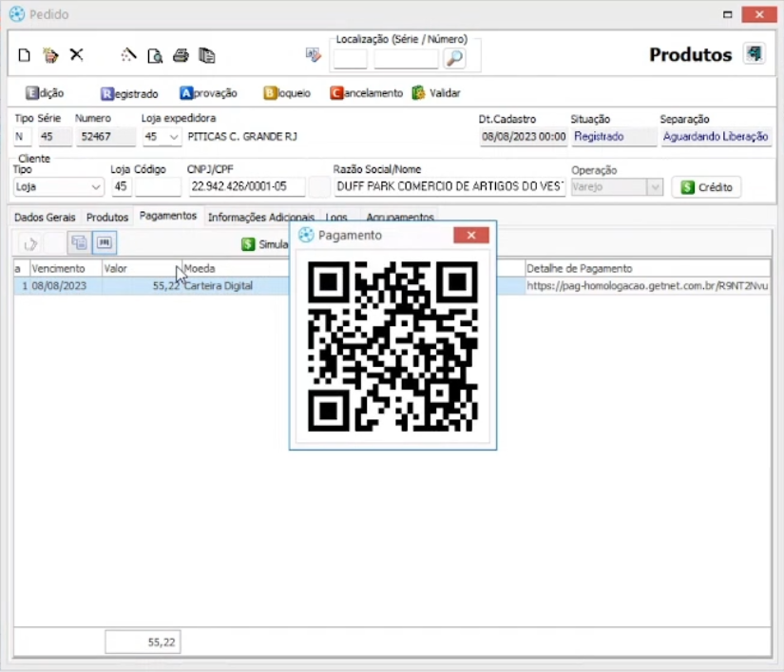The width and height of the screenshot is (784, 672).
Task: Switch to the Dados Gerais tab
Action: pos(45,218)
